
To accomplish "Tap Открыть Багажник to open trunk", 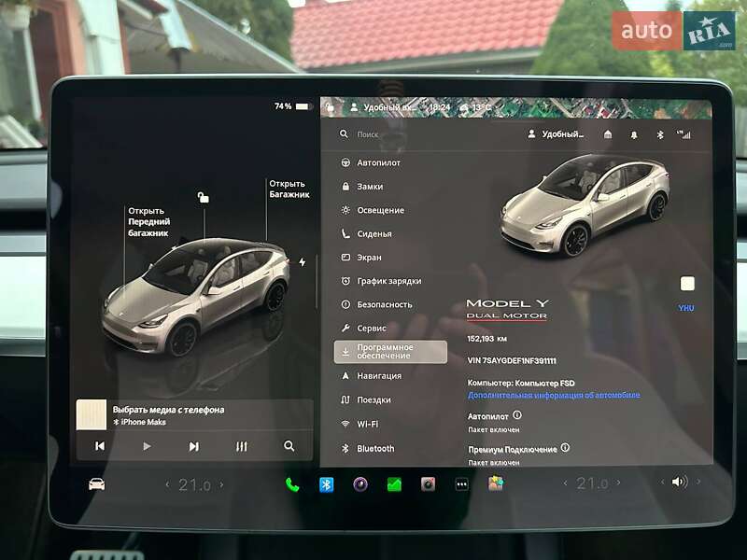I will click(x=288, y=189).
